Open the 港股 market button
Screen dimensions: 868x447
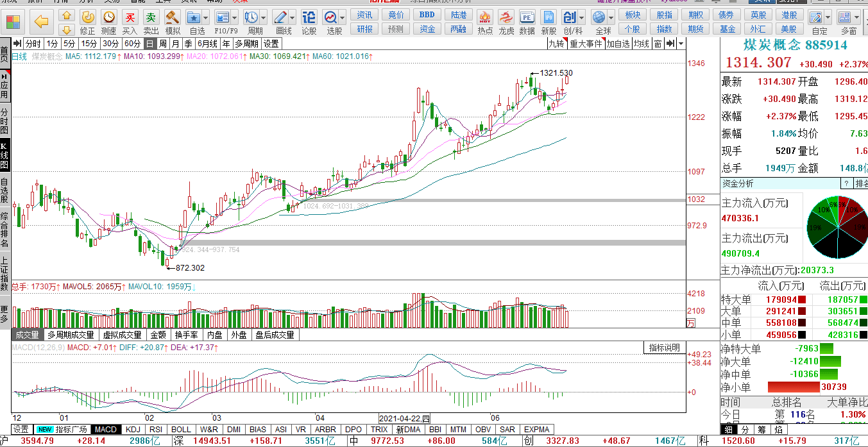788,15
